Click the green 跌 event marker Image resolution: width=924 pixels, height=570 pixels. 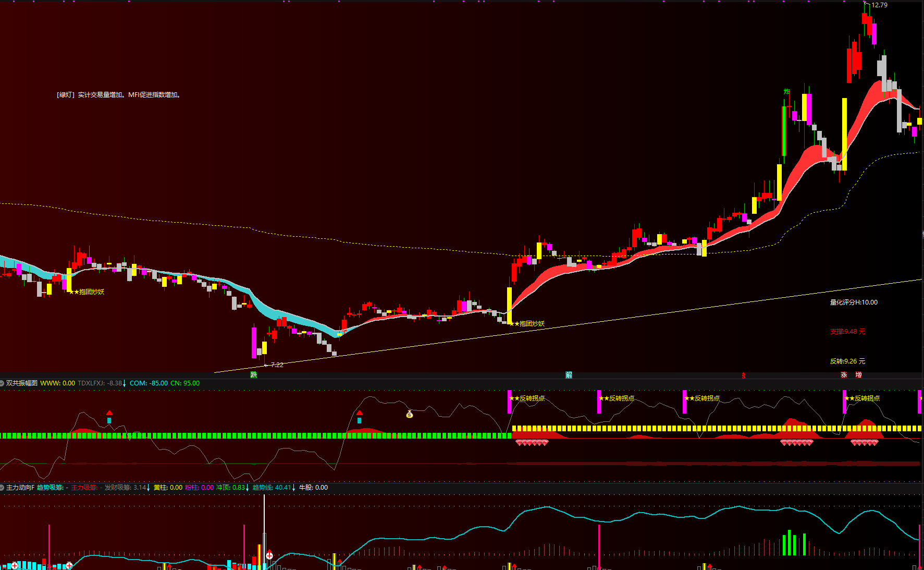point(254,374)
